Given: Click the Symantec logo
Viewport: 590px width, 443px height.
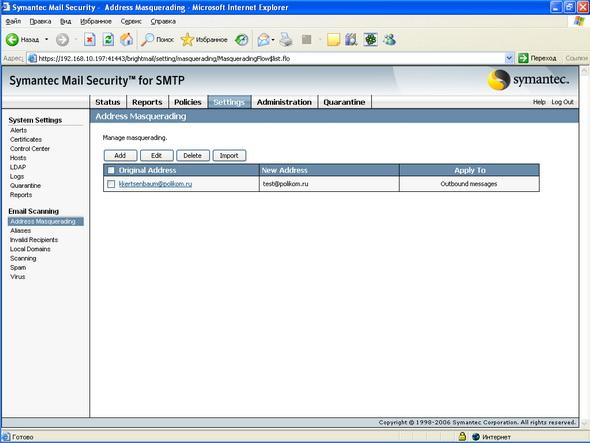Looking at the screenshot, I should (528, 80).
